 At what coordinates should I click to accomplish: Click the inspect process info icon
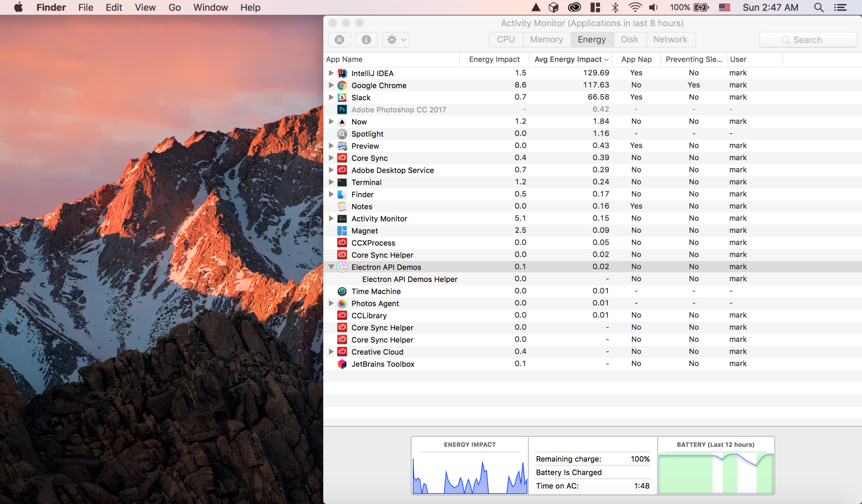click(x=366, y=40)
